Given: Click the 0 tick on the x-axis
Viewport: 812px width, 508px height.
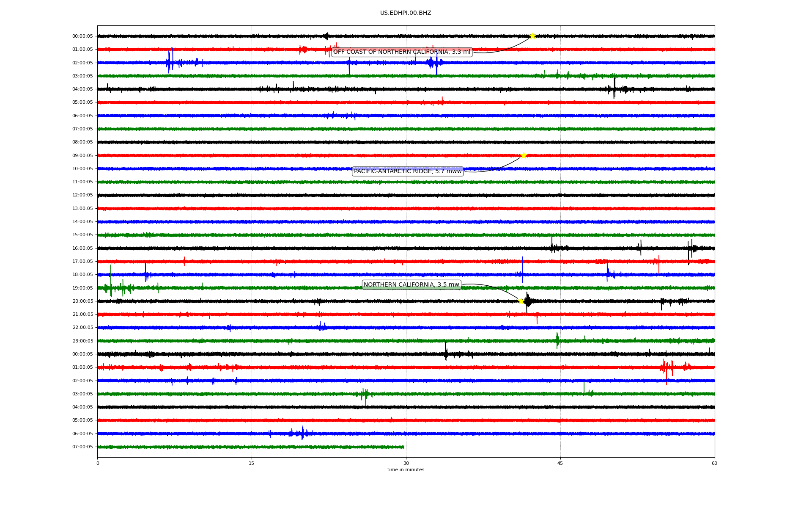Looking at the screenshot, I should coord(98,463).
